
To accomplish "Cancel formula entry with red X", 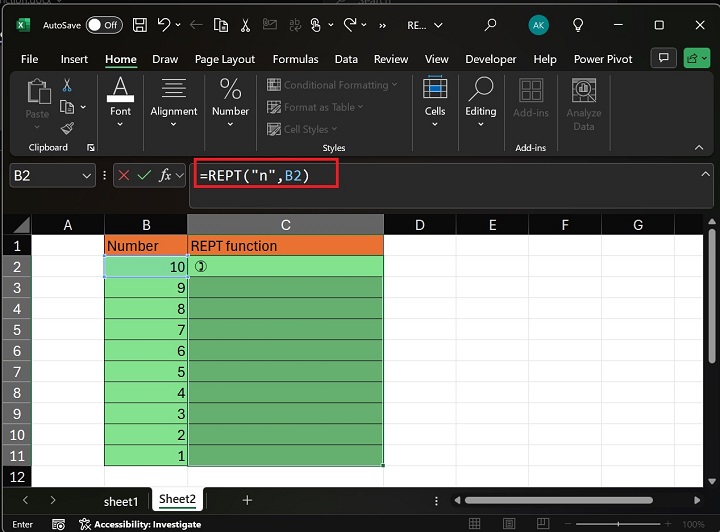I will 124,175.
